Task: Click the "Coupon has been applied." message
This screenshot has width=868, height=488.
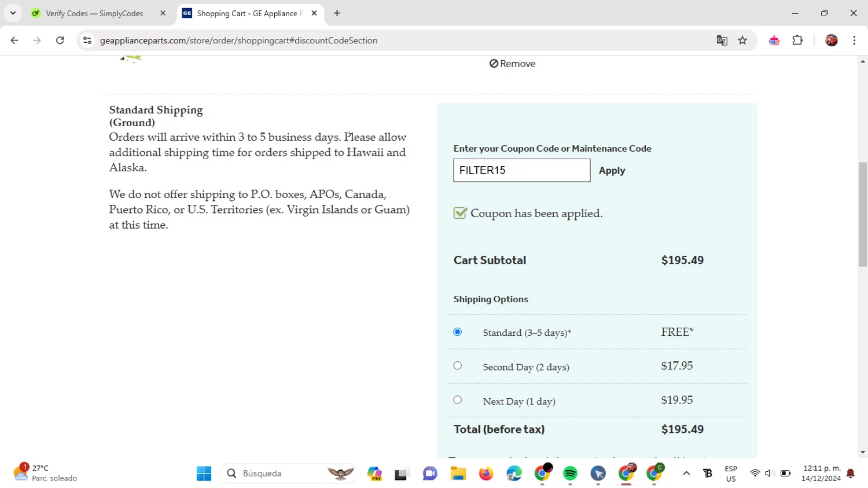Action: click(x=536, y=214)
